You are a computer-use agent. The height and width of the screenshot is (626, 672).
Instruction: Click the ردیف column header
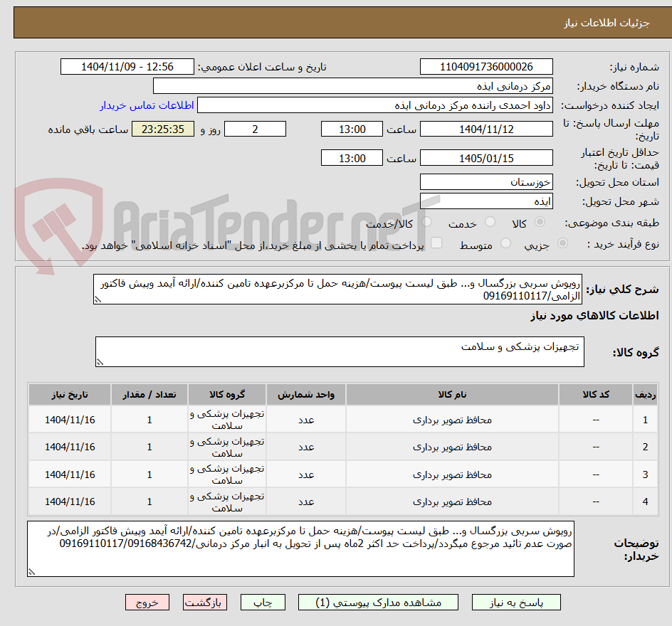tap(645, 394)
